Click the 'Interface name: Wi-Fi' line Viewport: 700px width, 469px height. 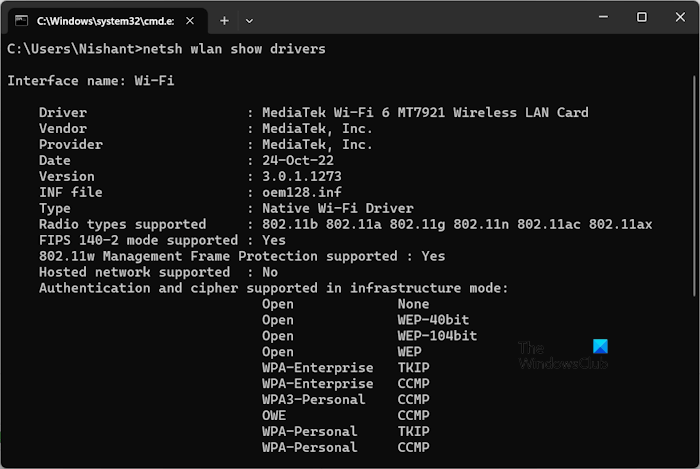click(91, 80)
